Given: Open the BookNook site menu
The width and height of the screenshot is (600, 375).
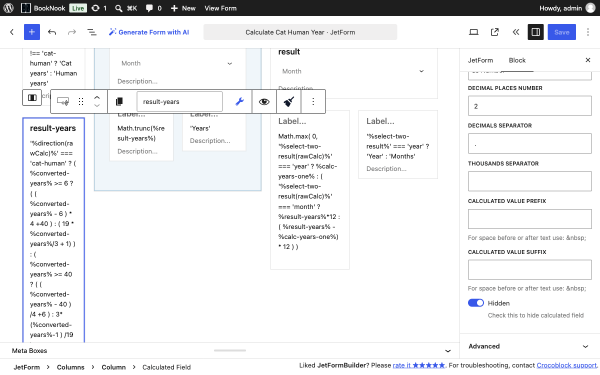Looking at the screenshot, I should pyautogui.click(x=43, y=8).
